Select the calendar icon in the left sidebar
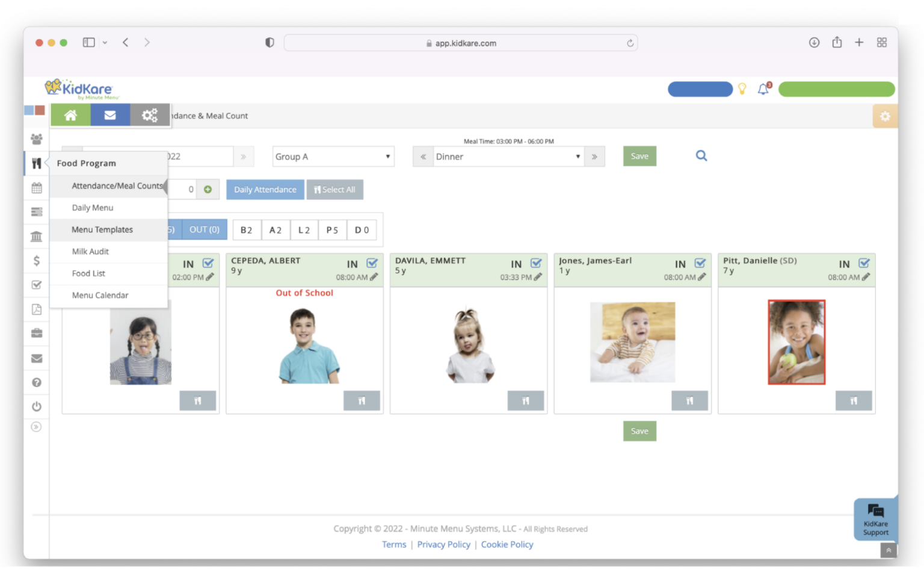The image size is (924, 581). (36, 187)
